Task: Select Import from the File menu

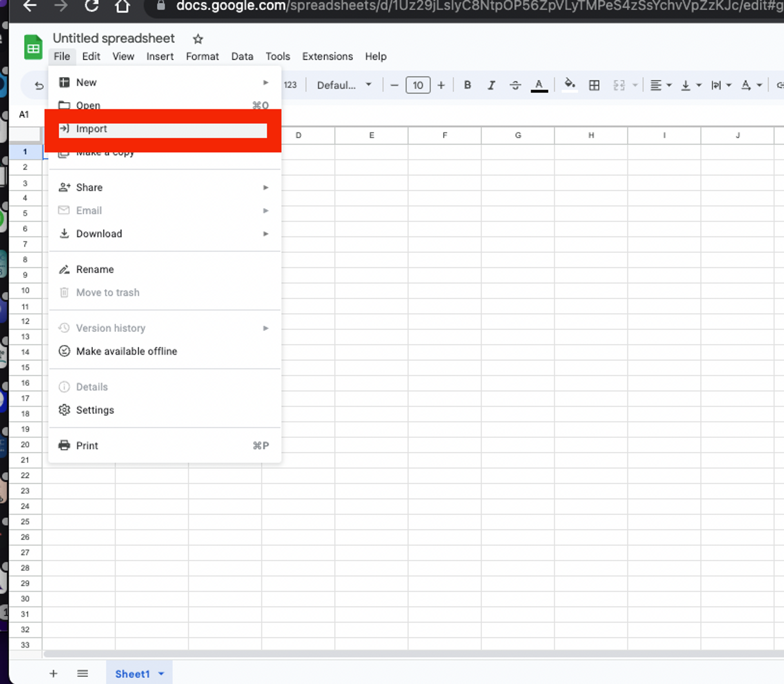Action: click(92, 129)
